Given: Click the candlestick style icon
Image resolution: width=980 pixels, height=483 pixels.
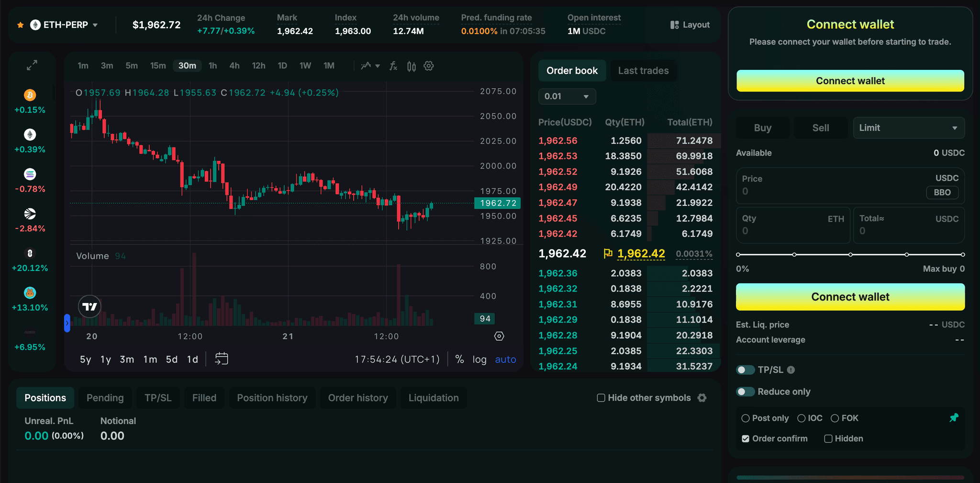Looking at the screenshot, I should [412, 66].
